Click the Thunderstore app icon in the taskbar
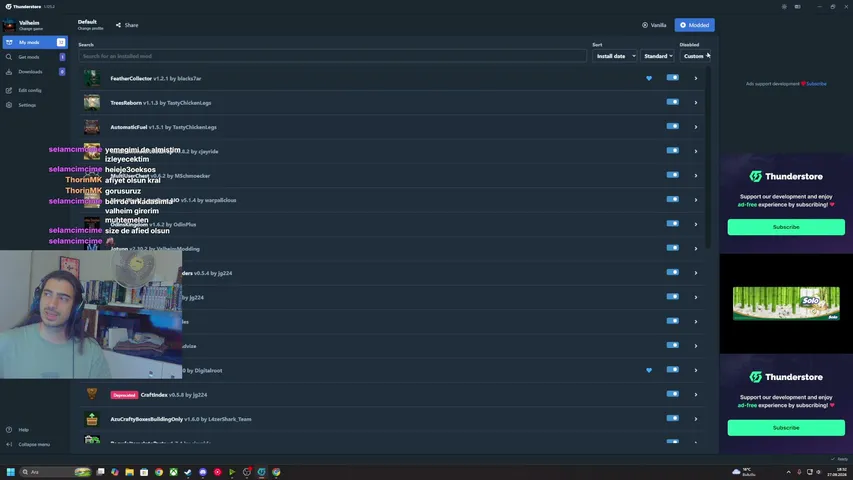The image size is (853, 480). coord(261,472)
